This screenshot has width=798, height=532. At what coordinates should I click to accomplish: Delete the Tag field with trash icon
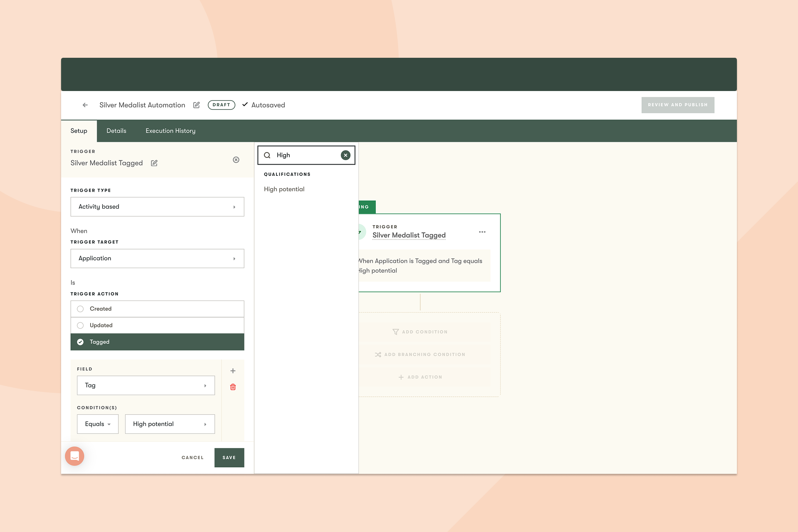point(233,387)
